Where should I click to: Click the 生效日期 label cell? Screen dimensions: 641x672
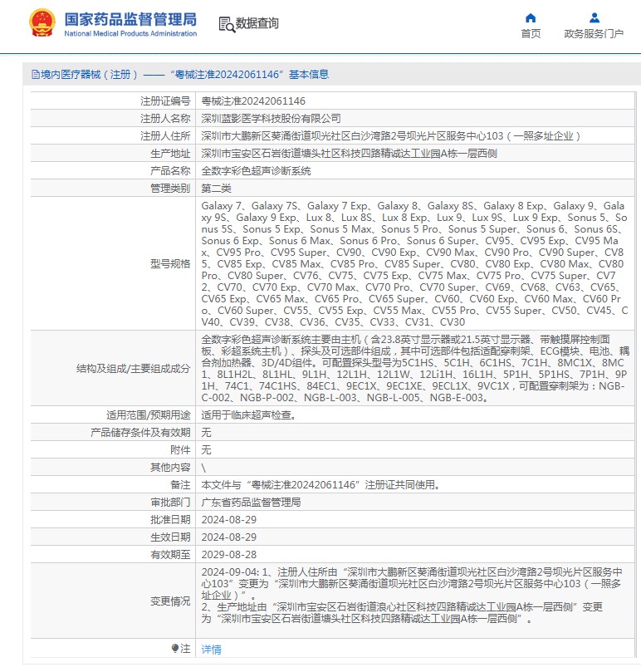[113, 537]
